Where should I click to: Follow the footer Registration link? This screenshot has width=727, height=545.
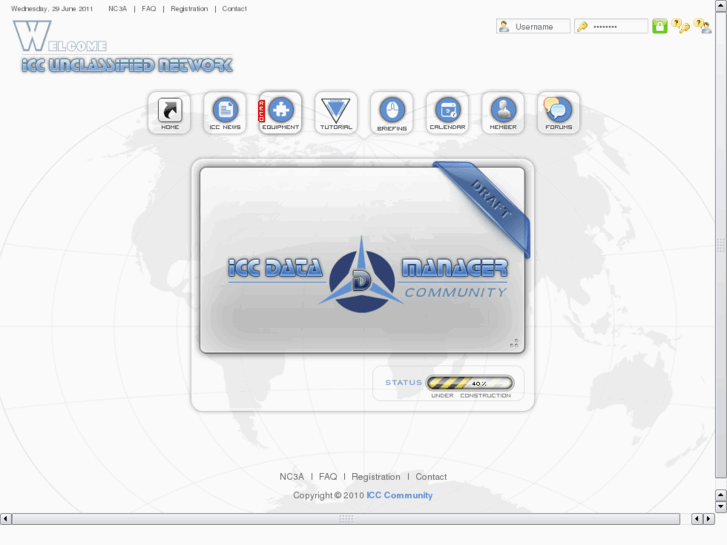[376, 477]
